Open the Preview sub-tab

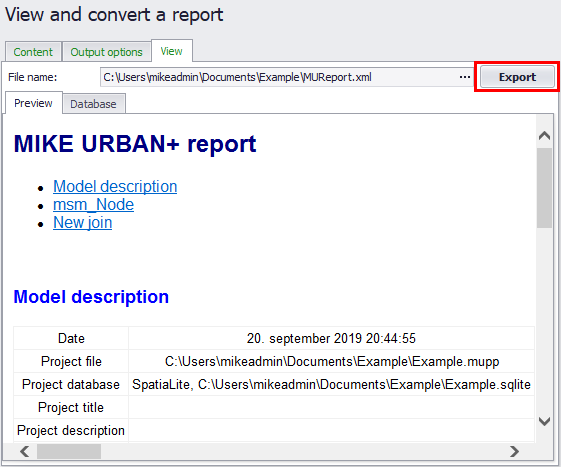pyautogui.click(x=33, y=103)
